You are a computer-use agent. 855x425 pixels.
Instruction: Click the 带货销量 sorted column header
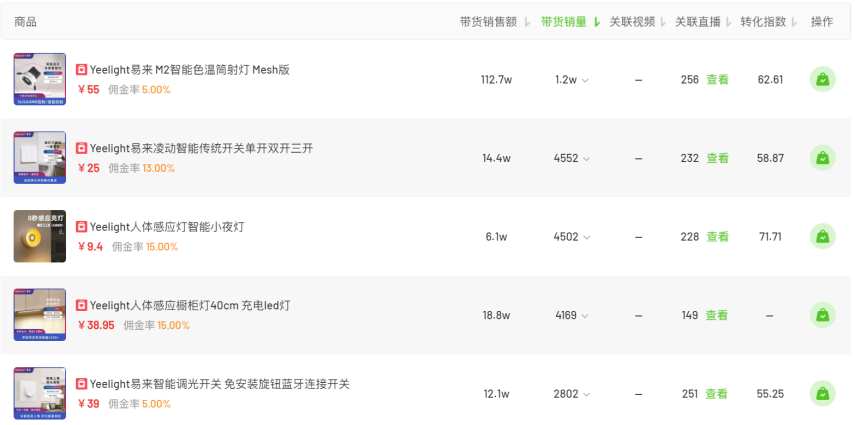(x=570, y=22)
